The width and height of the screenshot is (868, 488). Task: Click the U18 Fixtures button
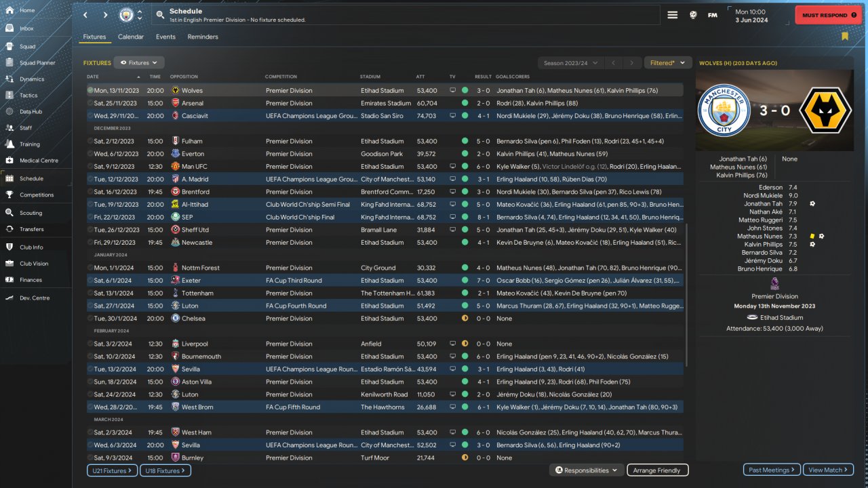(x=165, y=470)
